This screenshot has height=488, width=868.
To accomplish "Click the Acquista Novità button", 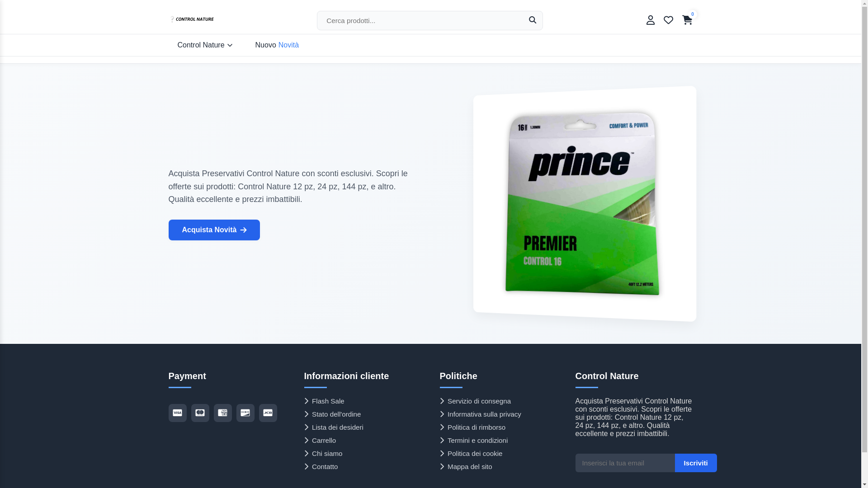I will [x=214, y=230].
